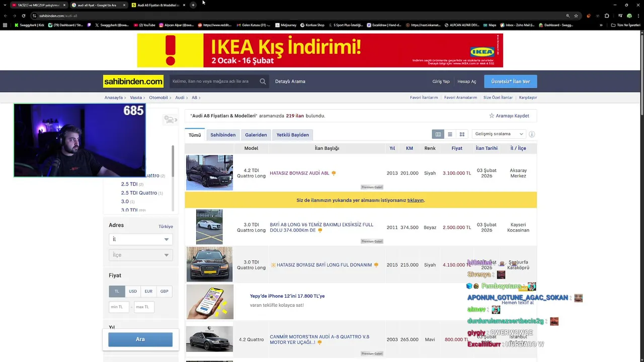Click the sorting info icon
644x362 pixels.
532,134
